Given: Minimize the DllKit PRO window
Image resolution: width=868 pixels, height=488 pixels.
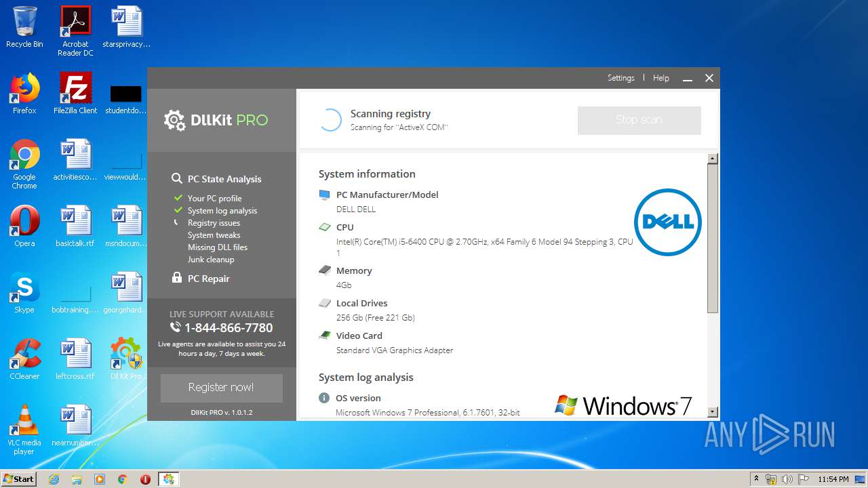Looking at the screenshot, I should click(688, 79).
